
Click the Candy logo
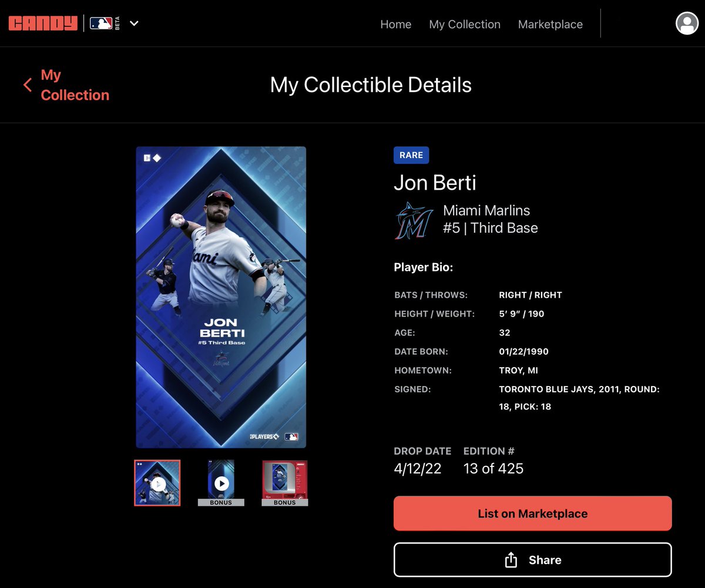[x=43, y=23]
